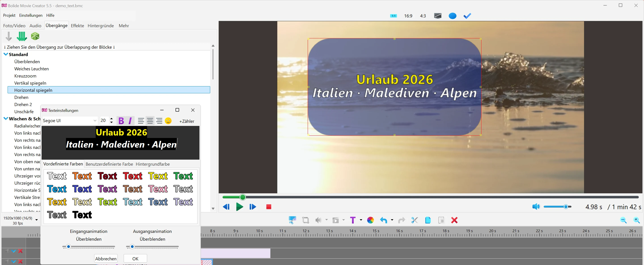Viewport: 644px width, 265px height.
Task: Open the 1920x1080 resolution dropdown
Action: 36,220
